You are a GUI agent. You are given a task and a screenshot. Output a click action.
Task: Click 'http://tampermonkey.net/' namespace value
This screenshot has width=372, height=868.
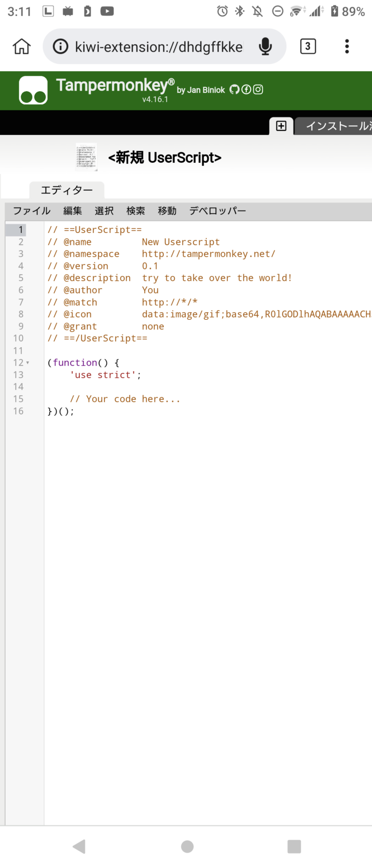(209, 254)
